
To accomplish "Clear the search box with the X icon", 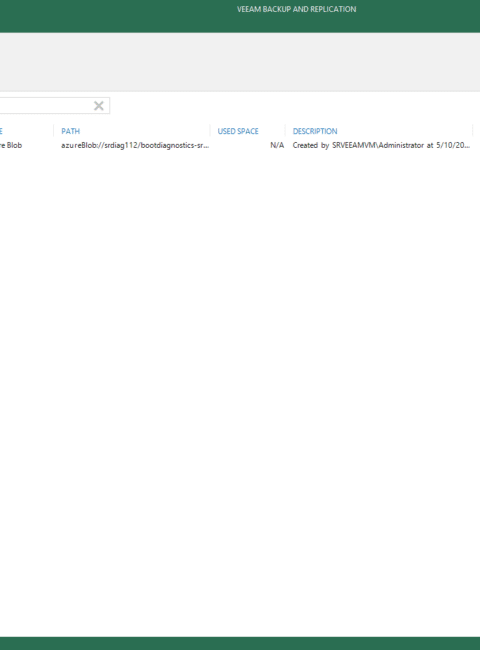I will pos(99,106).
